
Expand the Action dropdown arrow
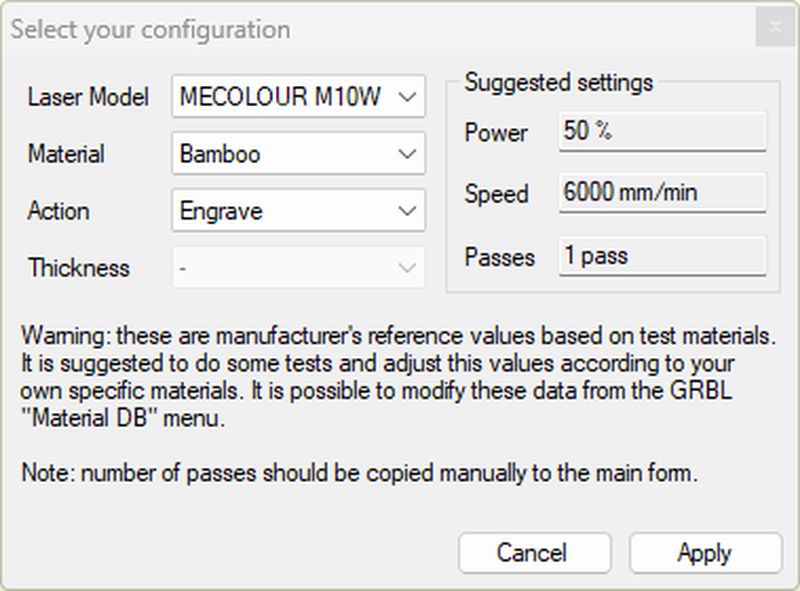[x=406, y=211]
